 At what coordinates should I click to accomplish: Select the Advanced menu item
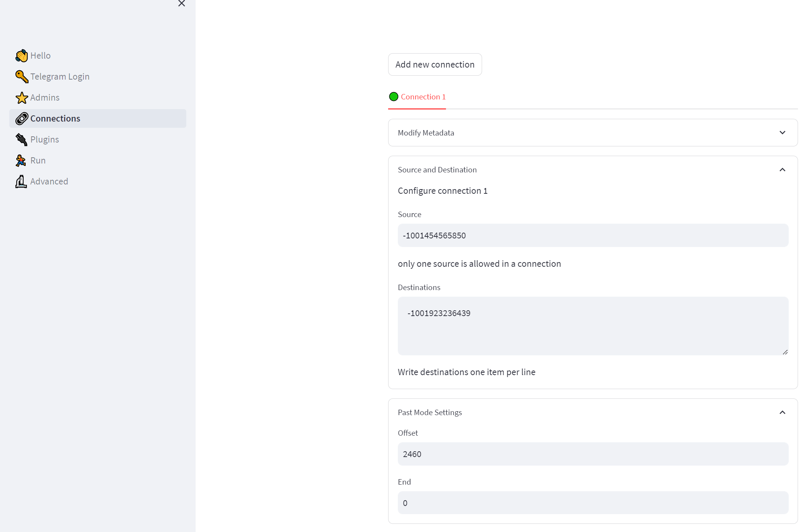point(49,181)
